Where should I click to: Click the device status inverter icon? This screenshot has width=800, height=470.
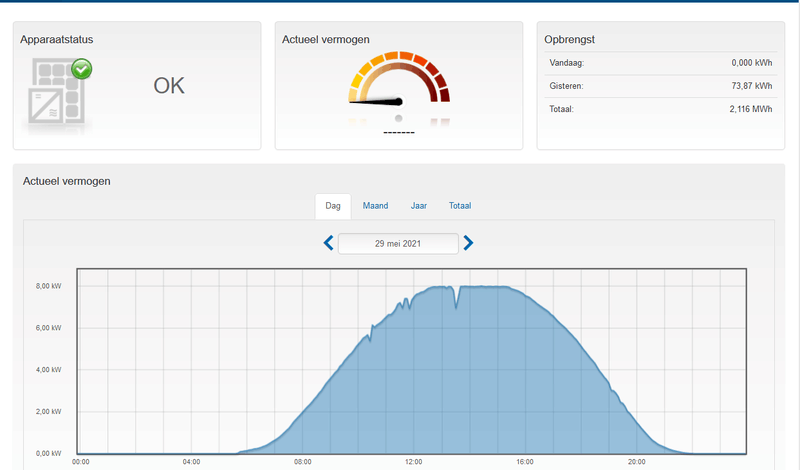(x=57, y=92)
